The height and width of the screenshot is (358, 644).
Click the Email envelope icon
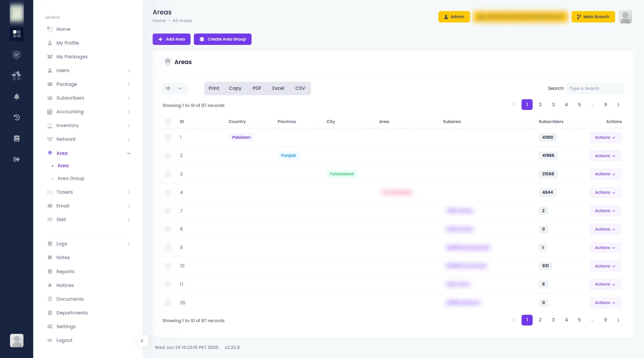(50, 206)
